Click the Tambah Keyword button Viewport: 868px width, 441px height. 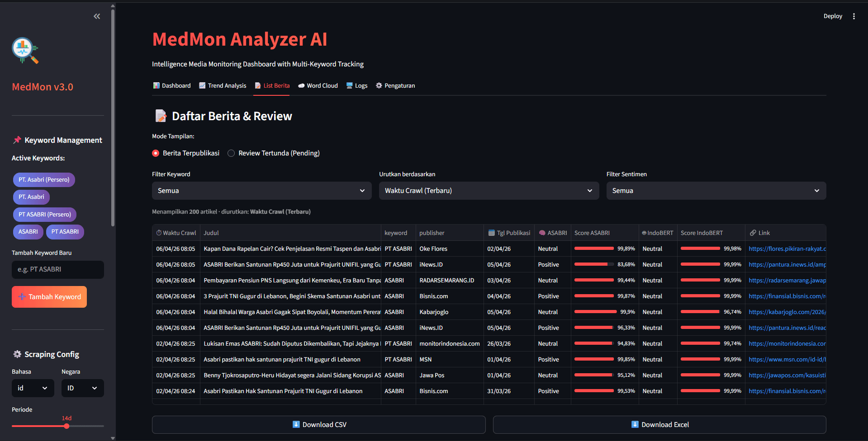pyautogui.click(x=49, y=297)
